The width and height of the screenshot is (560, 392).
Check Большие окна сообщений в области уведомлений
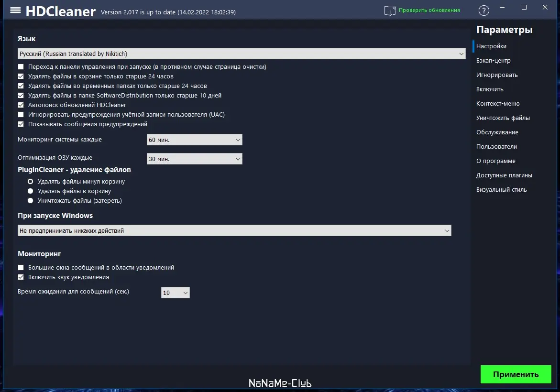[x=21, y=267]
